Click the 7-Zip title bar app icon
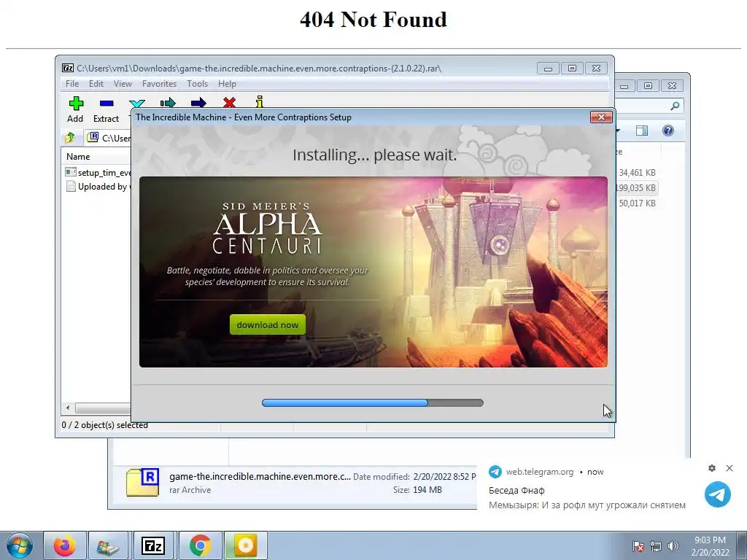 click(x=68, y=68)
